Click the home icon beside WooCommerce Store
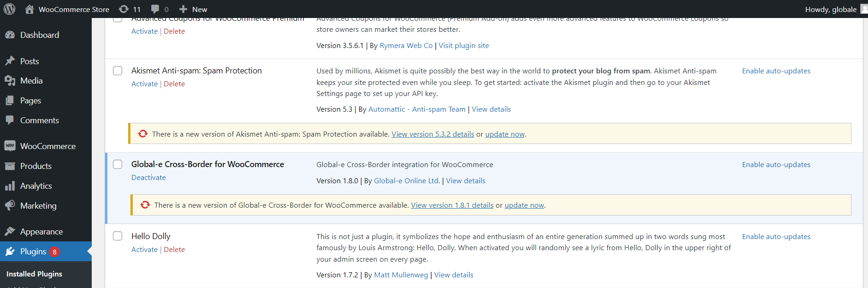The image size is (868, 288). tap(30, 9)
